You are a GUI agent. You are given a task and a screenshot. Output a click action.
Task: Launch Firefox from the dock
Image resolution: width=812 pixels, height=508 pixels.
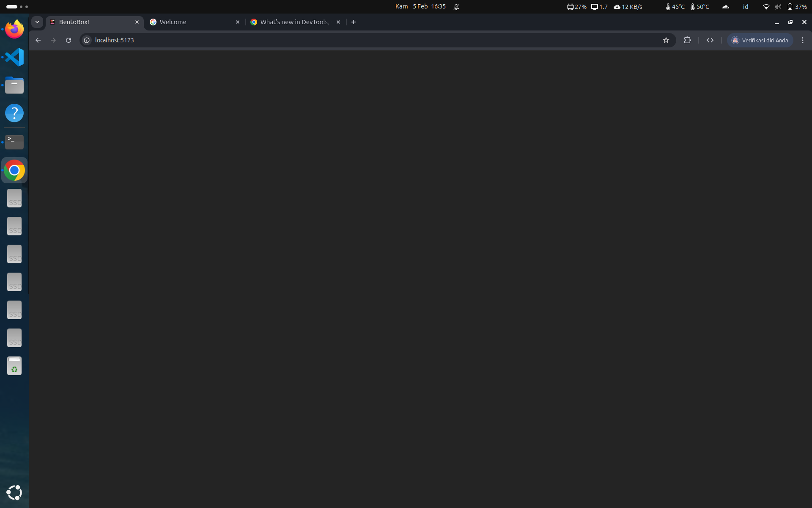coord(14,29)
